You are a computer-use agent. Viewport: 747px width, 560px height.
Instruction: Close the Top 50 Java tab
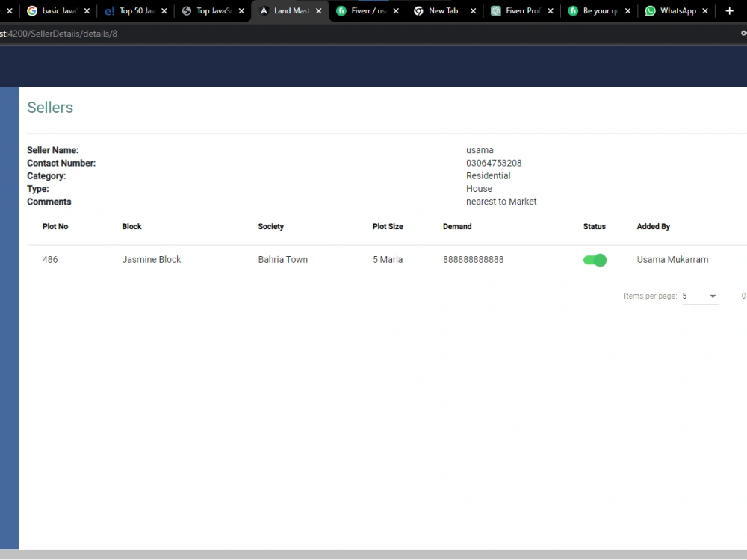pos(164,11)
